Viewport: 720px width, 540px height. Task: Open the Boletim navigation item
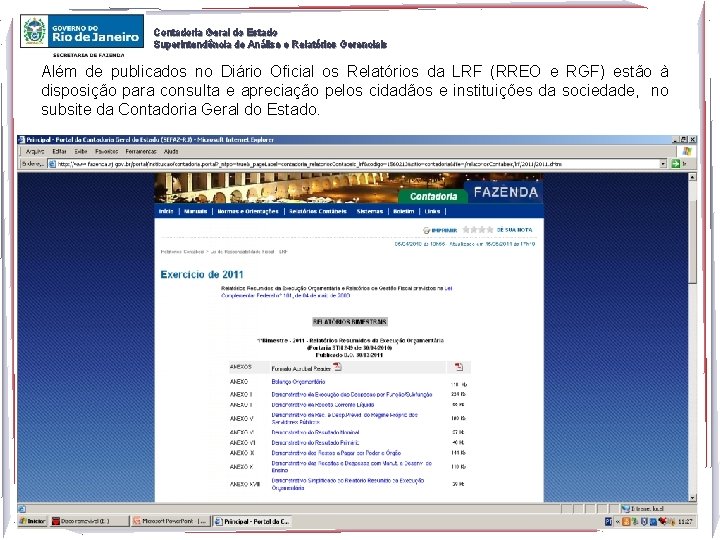pos(404,212)
